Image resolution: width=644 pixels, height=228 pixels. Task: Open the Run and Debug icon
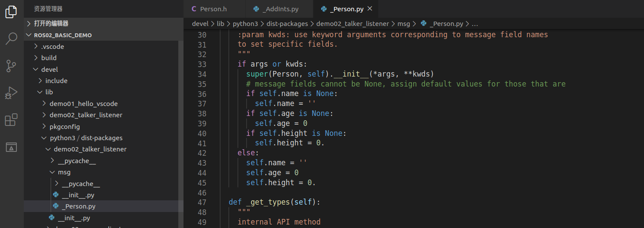tap(11, 93)
